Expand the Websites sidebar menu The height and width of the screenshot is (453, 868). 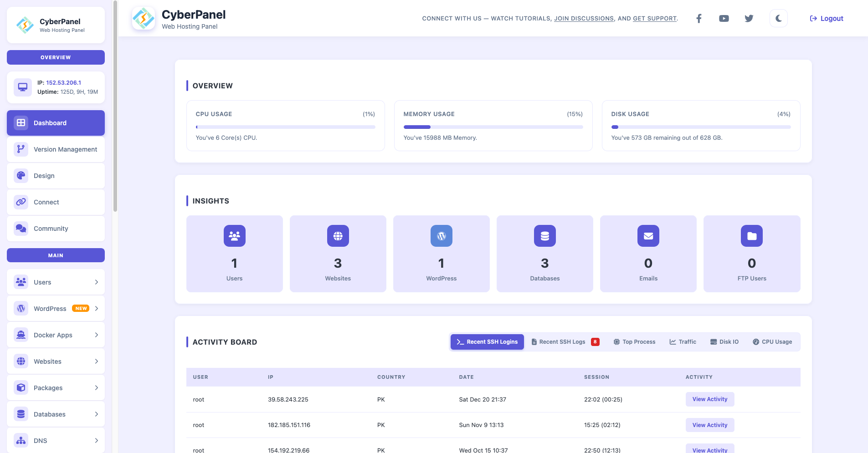(x=56, y=361)
